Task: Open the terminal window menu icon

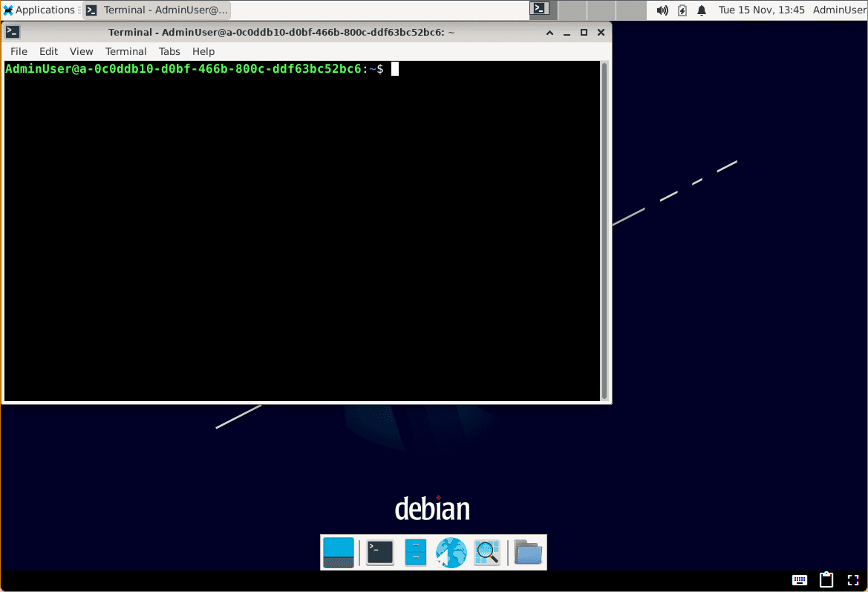Action: click(x=13, y=32)
